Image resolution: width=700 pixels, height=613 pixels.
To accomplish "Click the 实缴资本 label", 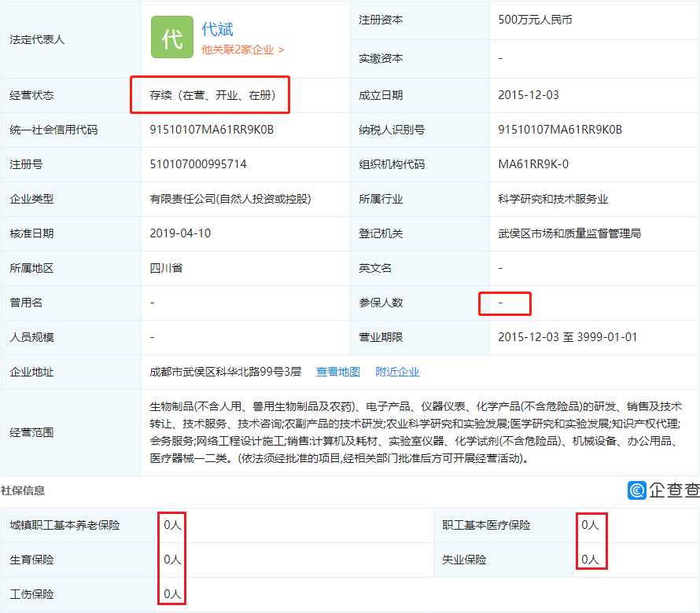I will click(381, 58).
